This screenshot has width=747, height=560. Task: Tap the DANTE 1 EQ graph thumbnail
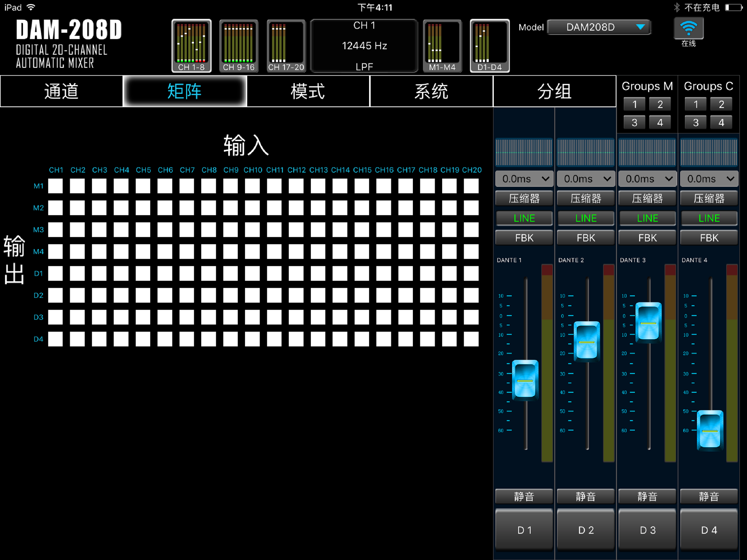coord(524,152)
